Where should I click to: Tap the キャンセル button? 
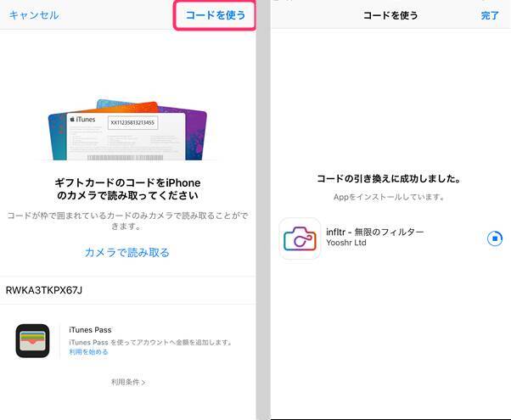pyautogui.click(x=34, y=15)
